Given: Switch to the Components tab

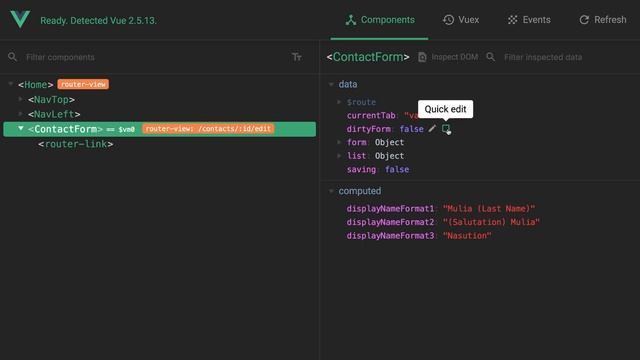Looking at the screenshot, I should coord(380,20).
